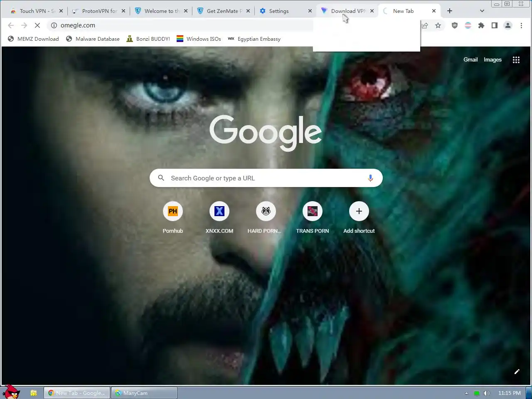Open the TRANS PORN shortcut tile
The height and width of the screenshot is (399, 532).
point(313,218)
